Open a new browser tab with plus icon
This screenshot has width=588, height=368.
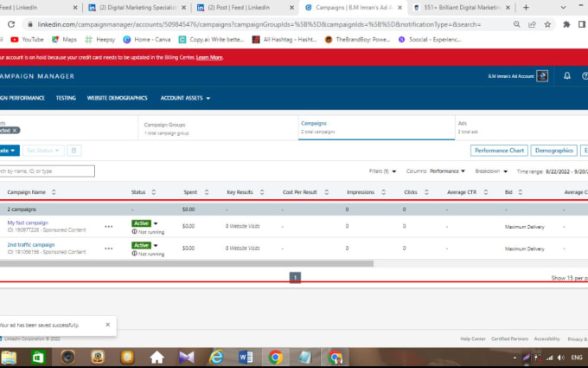(x=526, y=8)
